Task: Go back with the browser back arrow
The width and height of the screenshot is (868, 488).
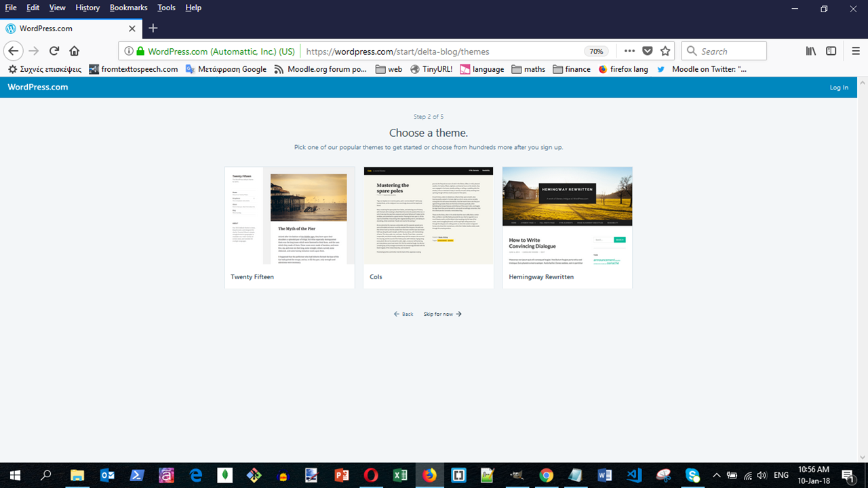Action: coord(14,51)
